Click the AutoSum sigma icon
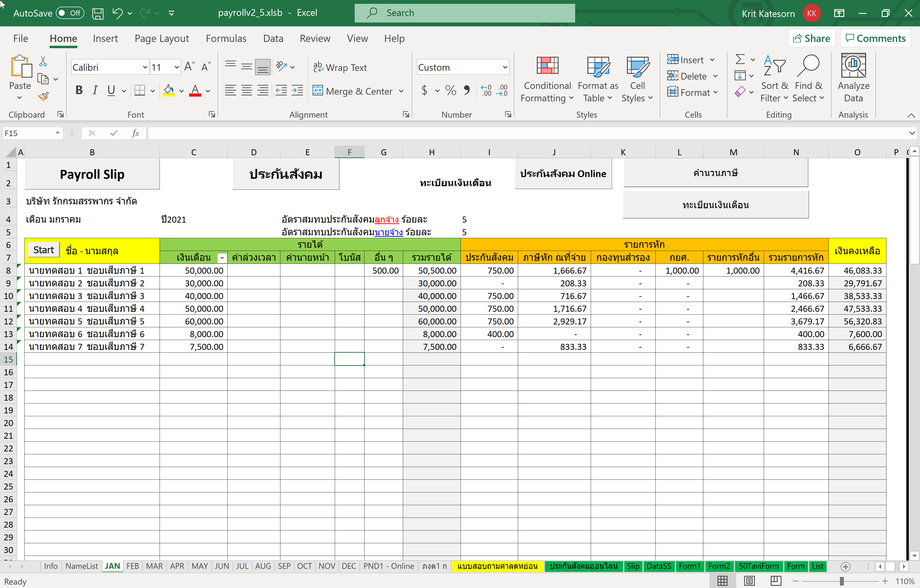Screen dimensions: 920x588 click(x=740, y=59)
